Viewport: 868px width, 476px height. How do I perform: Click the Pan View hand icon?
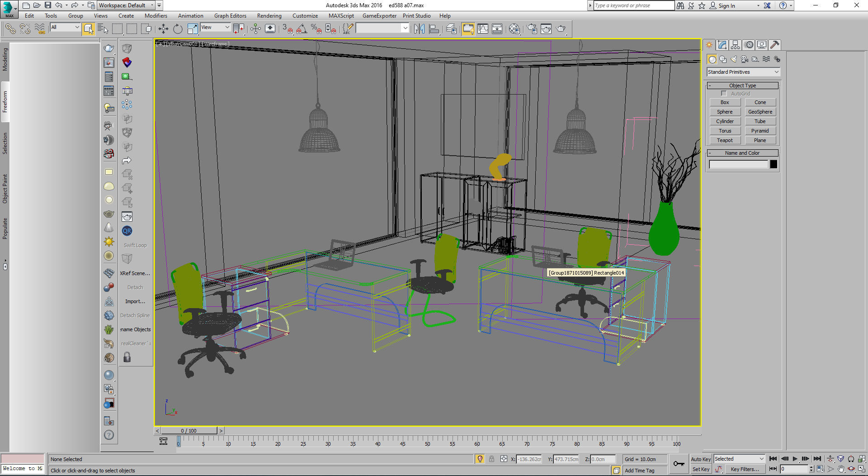[x=840, y=469]
